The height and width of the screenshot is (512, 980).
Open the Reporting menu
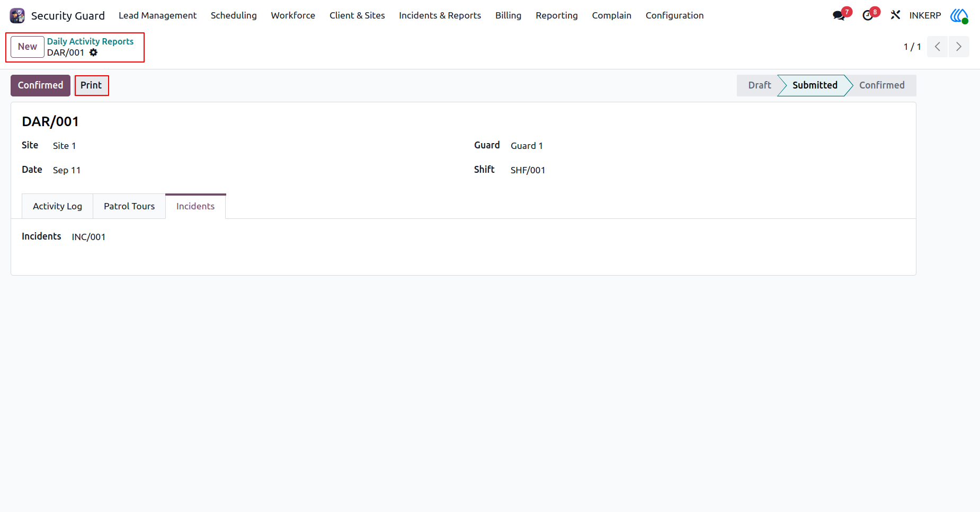coord(556,15)
